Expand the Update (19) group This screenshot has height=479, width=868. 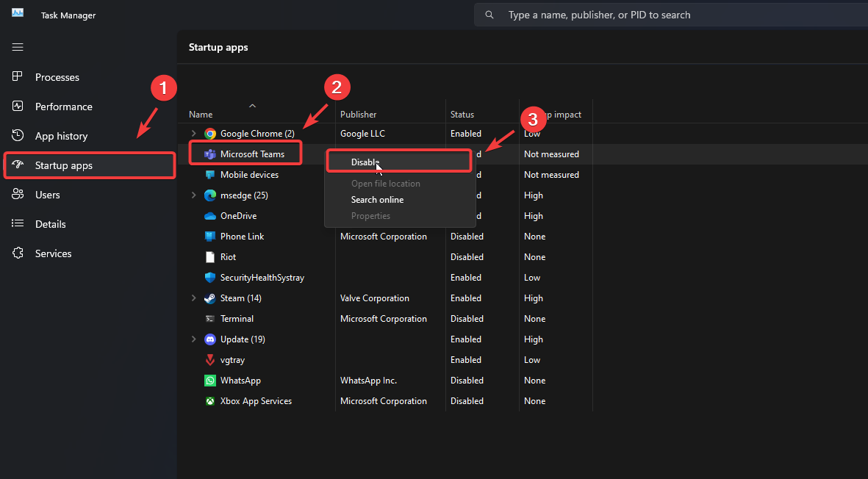(194, 339)
